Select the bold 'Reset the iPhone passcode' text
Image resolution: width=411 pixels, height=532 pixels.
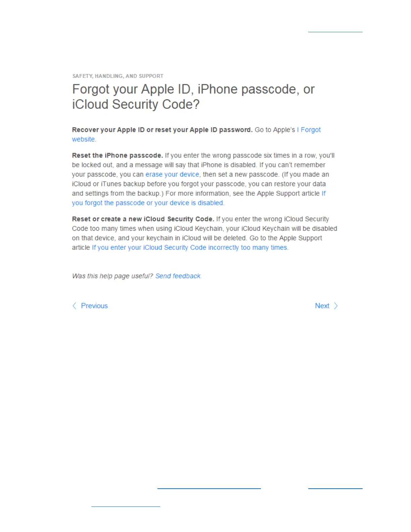click(x=117, y=155)
